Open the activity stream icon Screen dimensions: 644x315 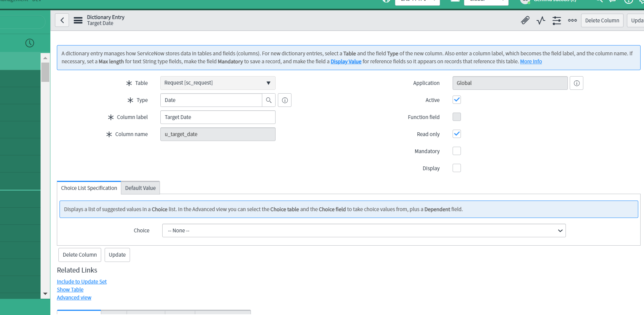click(541, 20)
